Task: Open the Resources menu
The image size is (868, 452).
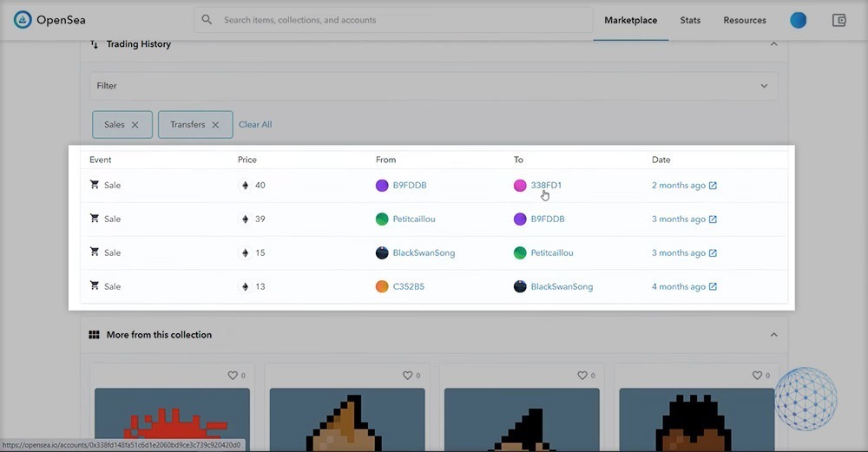Action: [x=744, y=20]
